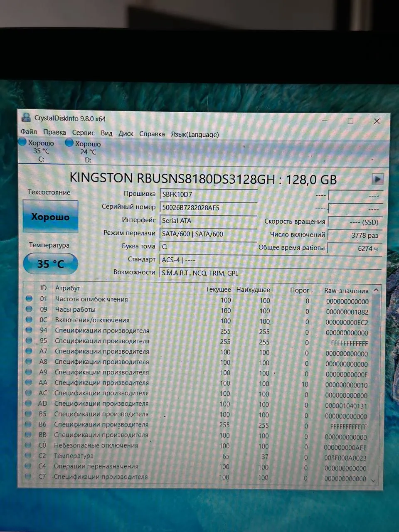Open the Правка menu
This screenshot has width=399, height=532.
(x=54, y=132)
